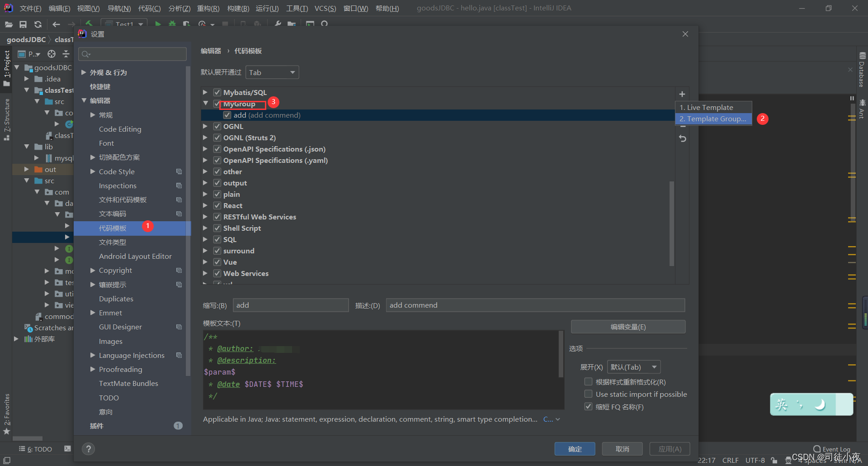Expand the Code Style settings node
868x466 pixels.
[x=93, y=171]
